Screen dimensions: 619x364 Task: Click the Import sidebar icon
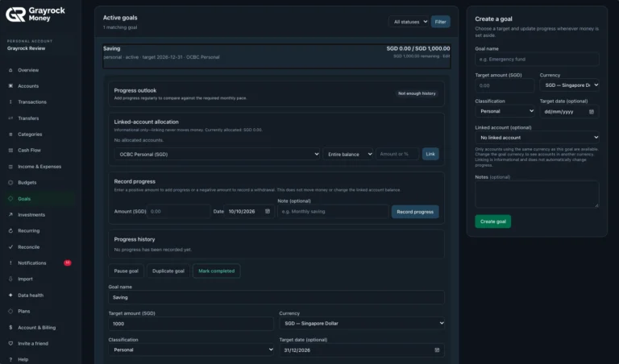point(10,279)
